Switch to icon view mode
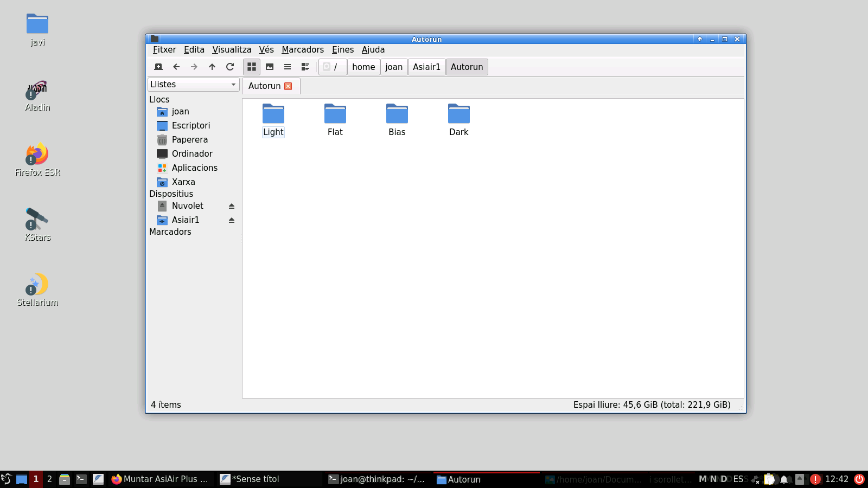Image resolution: width=868 pixels, height=488 pixels. tap(252, 67)
